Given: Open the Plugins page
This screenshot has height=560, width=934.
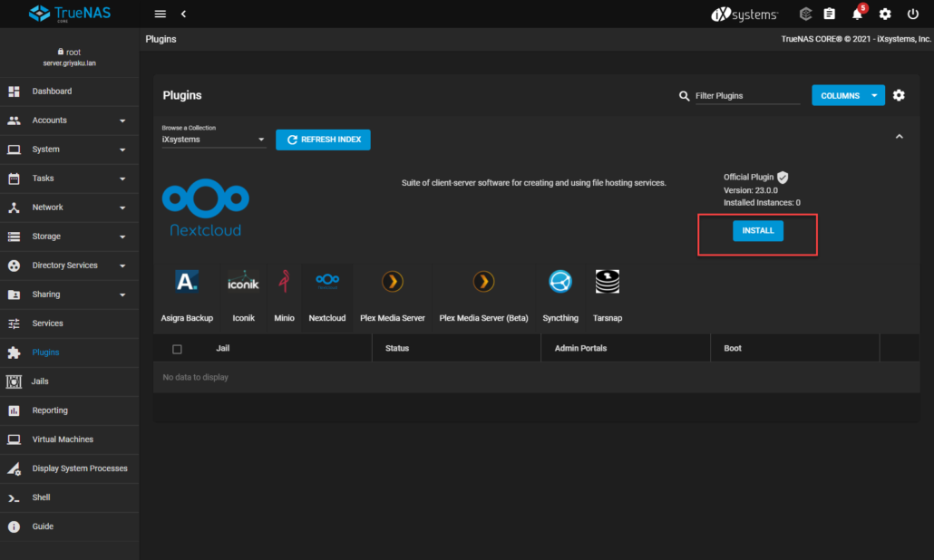Looking at the screenshot, I should 69,352.
